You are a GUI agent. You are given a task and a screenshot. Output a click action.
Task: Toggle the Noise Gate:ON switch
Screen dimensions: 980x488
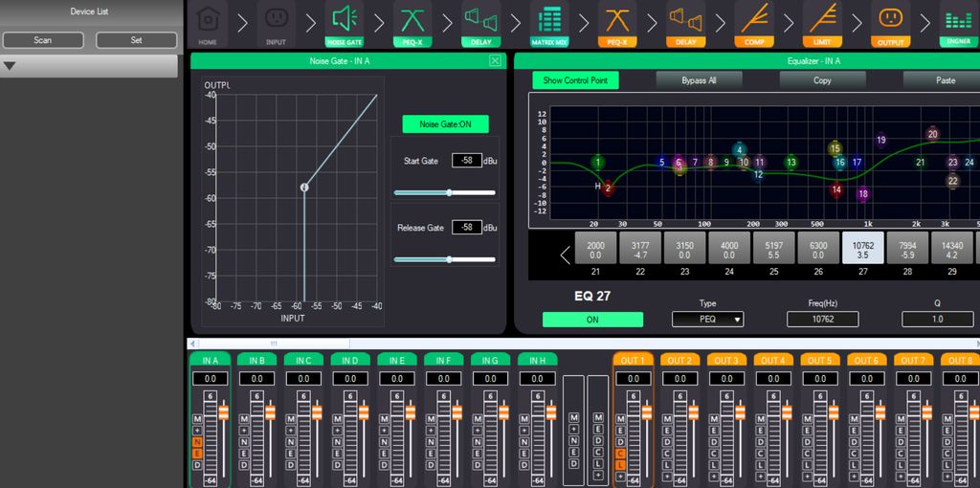[x=445, y=124]
